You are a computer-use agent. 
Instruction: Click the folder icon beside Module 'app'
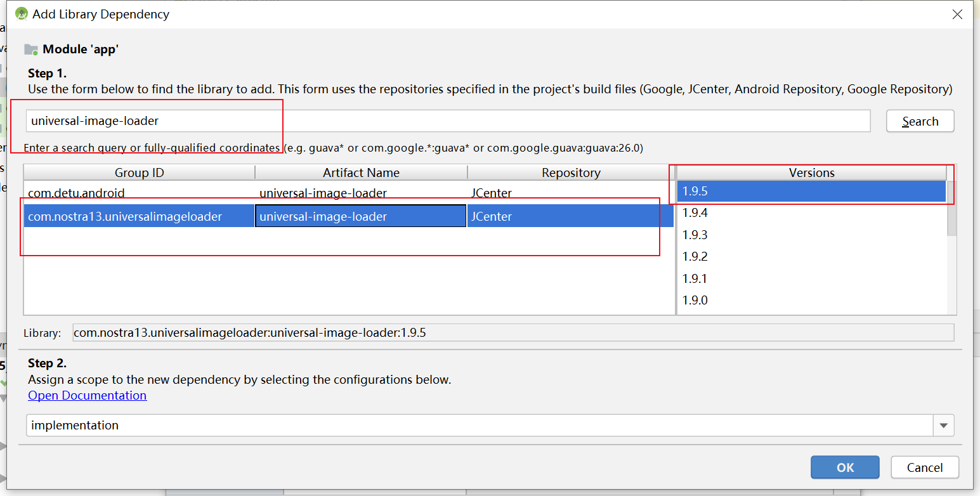click(x=30, y=49)
